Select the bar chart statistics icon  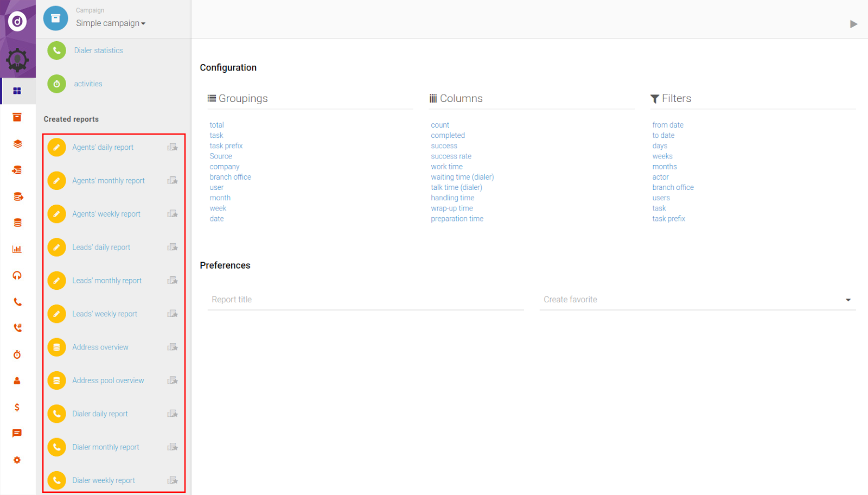point(17,249)
